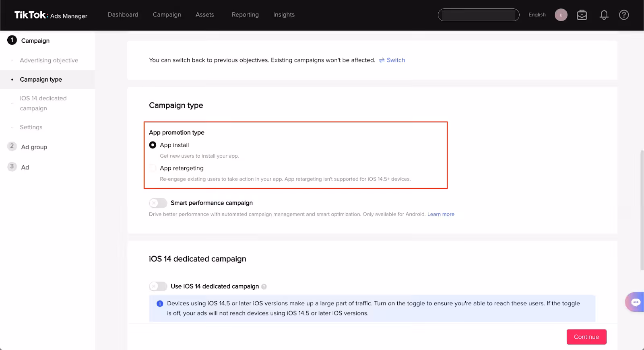
Task: Click the info tooltip beside iOS 14 dedicated campaign
Action: (x=264, y=286)
